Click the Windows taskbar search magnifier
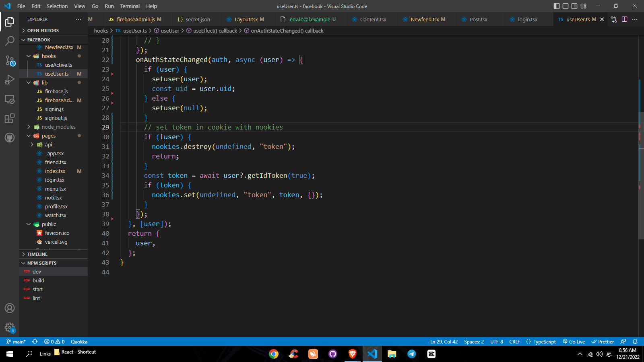Screen dimensions: 644x362 coord(29,354)
